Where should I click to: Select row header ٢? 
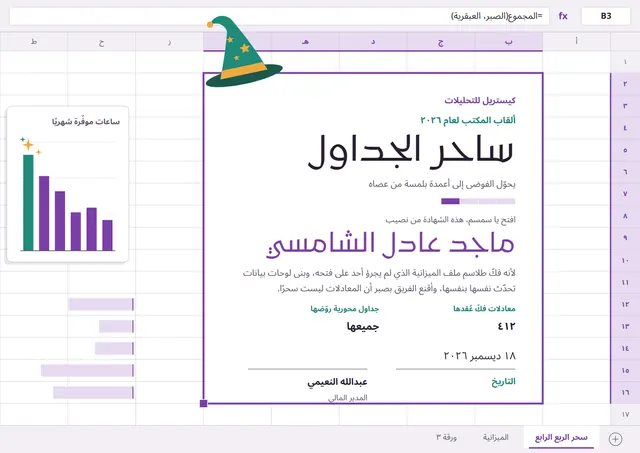(x=625, y=84)
